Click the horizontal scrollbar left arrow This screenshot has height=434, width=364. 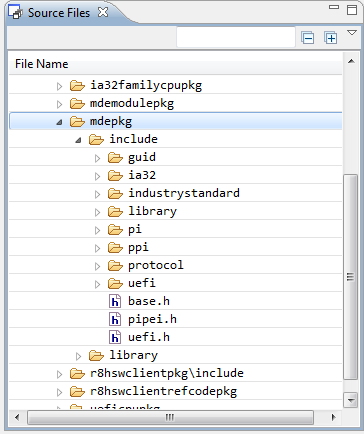coord(17,417)
